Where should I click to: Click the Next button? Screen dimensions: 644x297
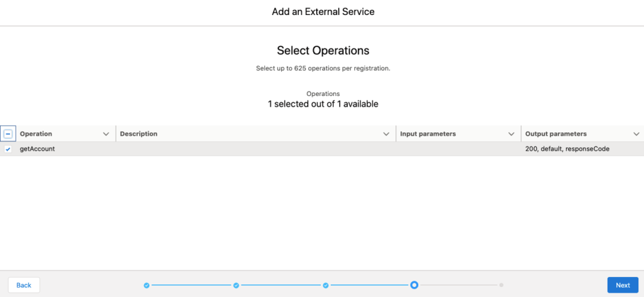(623, 285)
